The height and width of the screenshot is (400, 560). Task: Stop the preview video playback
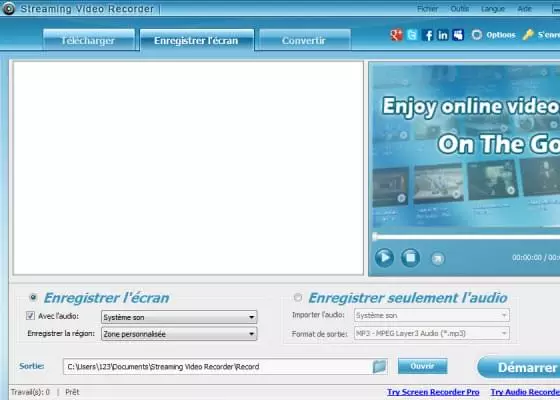[410, 258]
